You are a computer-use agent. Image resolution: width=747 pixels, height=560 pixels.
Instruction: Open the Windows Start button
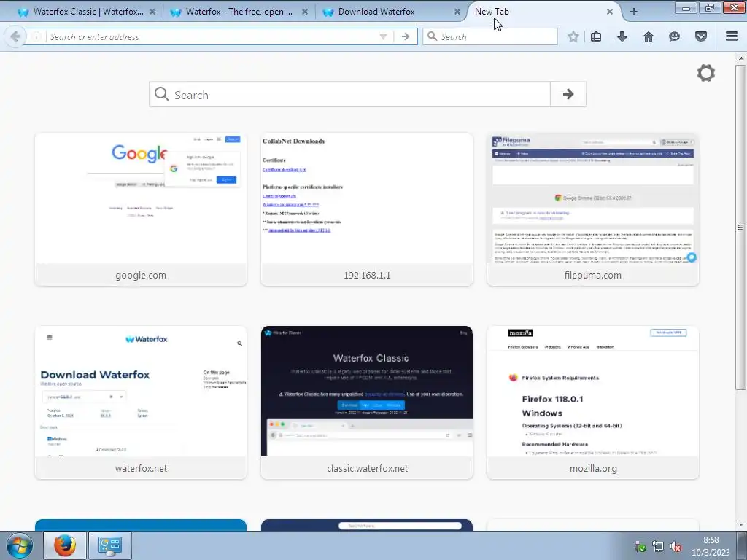coord(20,545)
